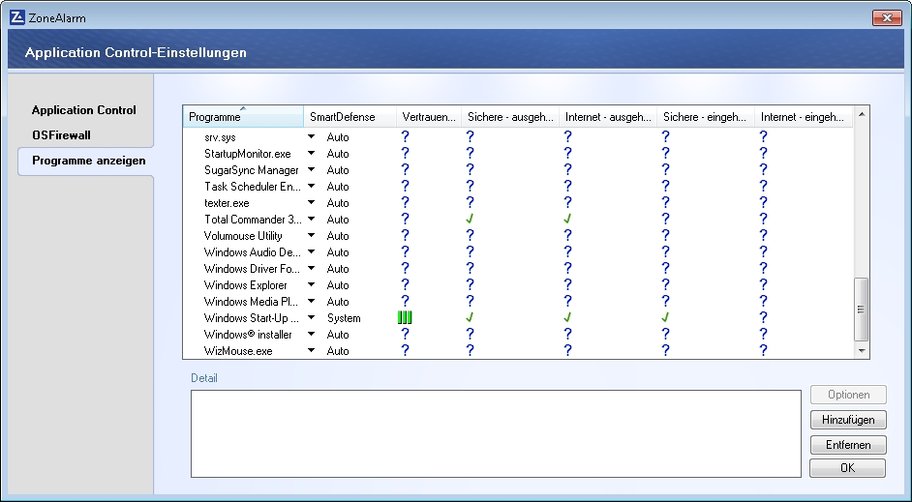Click the scrollbar down arrow
Image resolution: width=912 pixels, height=502 pixels.
[861, 351]
